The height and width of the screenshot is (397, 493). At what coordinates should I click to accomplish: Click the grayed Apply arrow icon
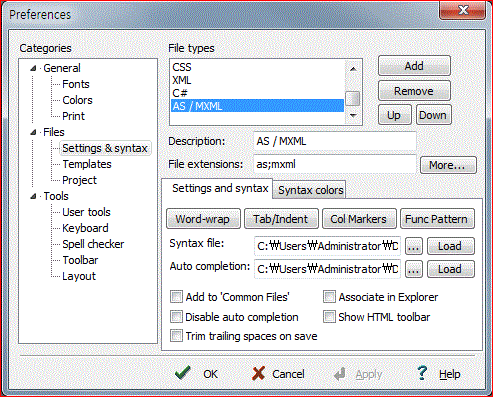[x=340, y=374]
